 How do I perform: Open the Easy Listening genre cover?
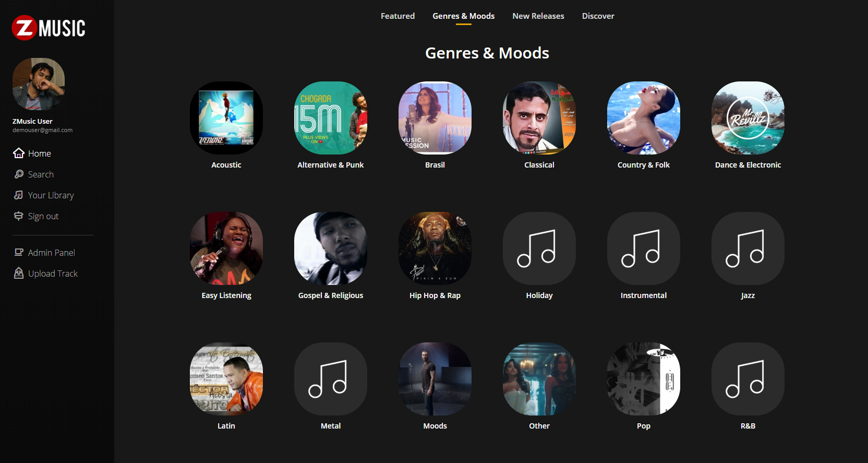tap(226, 248)
